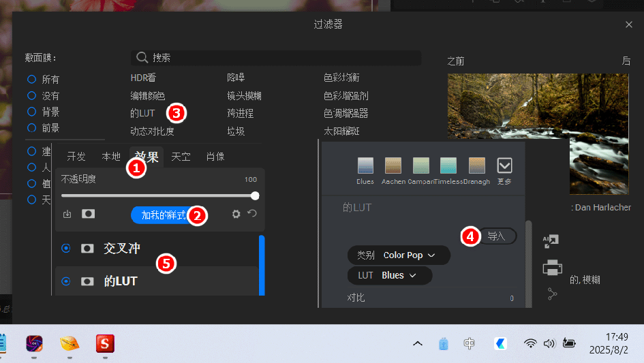Select the 背景 mask radio option
Image resolution: width=644 pixels, height=363 pixels.
tap(31, 111)
